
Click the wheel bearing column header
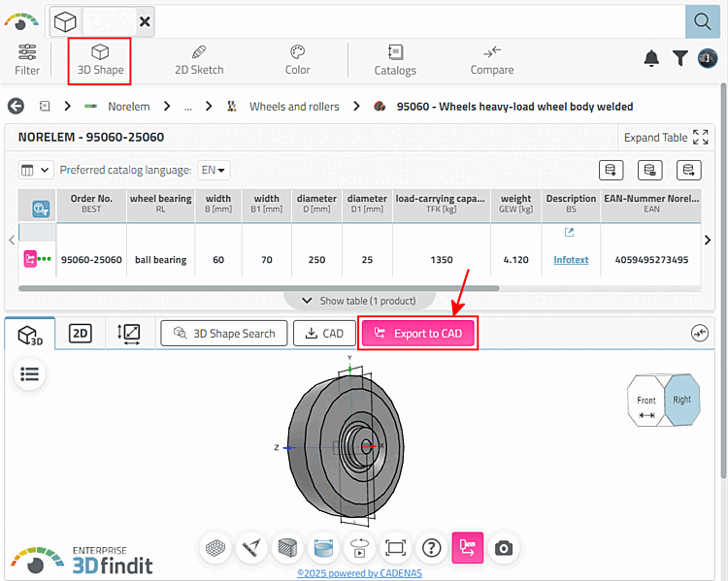pyautogui.click(x=160, y=204)
